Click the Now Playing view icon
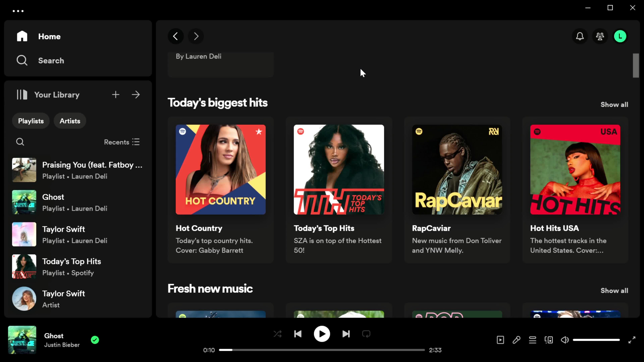The height and width of the screenshot is (362, 644). coord(500,340)
